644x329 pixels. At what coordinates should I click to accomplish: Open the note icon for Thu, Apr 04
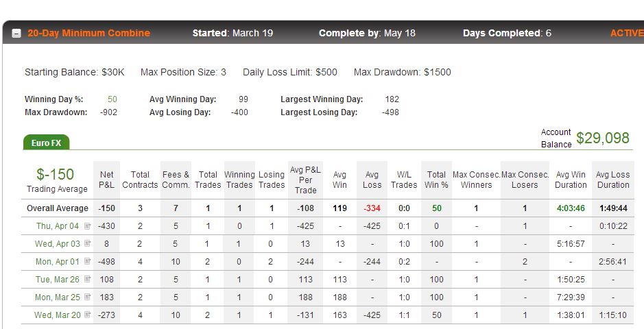(87, 226)
